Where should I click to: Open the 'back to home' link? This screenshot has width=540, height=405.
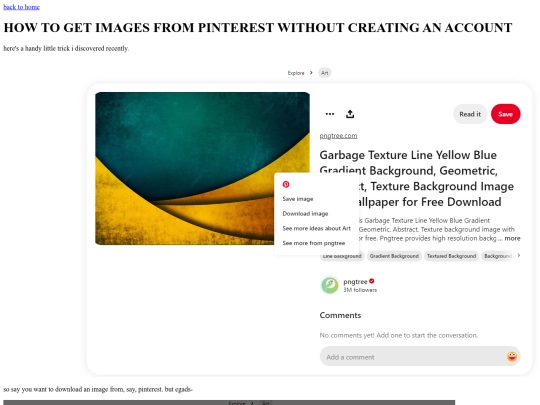tap(21, 7)
